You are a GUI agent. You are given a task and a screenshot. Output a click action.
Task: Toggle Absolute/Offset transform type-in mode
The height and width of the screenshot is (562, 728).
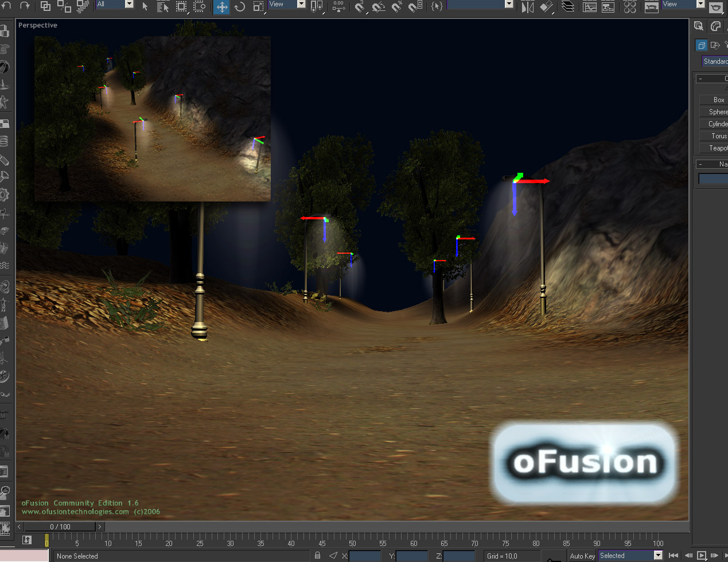[x=333, y=555]
